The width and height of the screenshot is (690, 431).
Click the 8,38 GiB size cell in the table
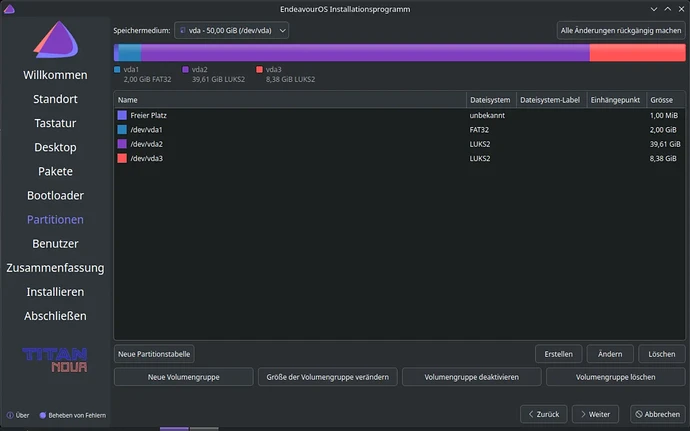click(663, 158)
